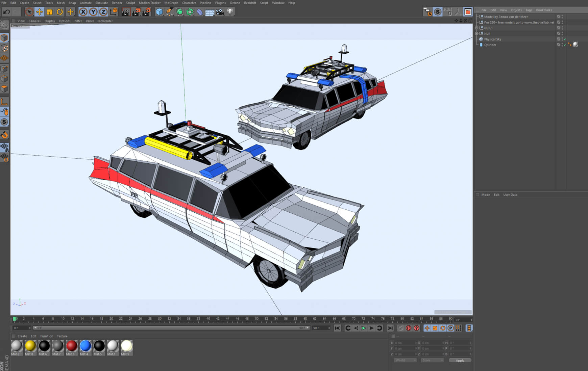Open Object Manager Tags menu
588x371 pixels.
529,10
